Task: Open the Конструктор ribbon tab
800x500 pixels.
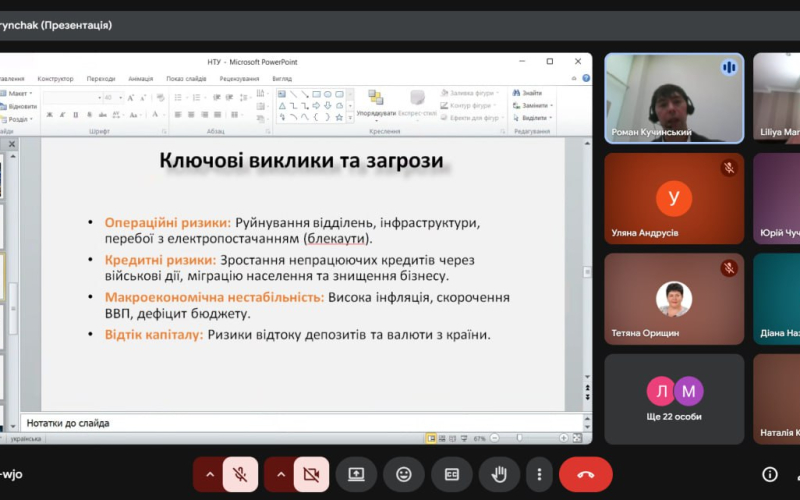Action: click(x=55, y=78)
